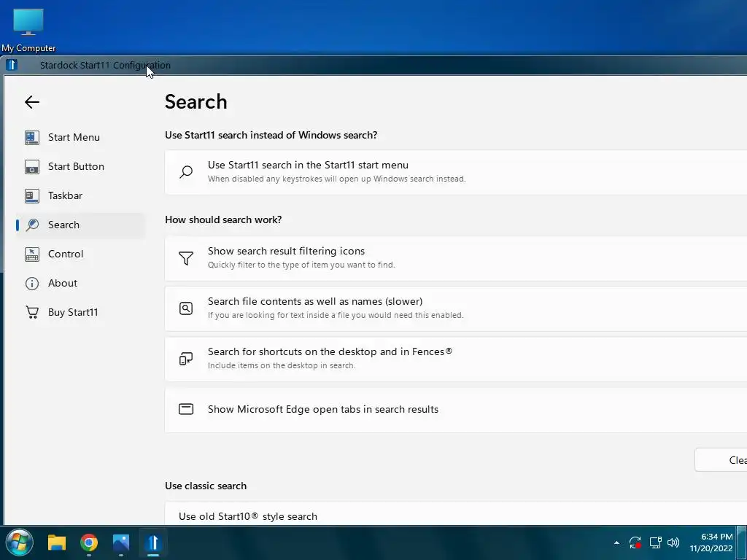The height and width of the screenshot is (560, 747).
Task: Click the funnel filter icon
Action: click(186, 258)
